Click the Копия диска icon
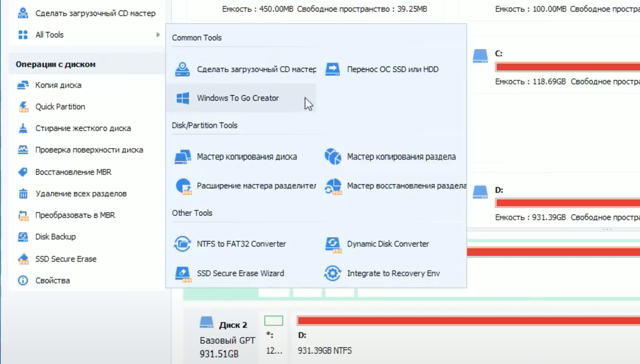640x364 pixels. [23, 85]
